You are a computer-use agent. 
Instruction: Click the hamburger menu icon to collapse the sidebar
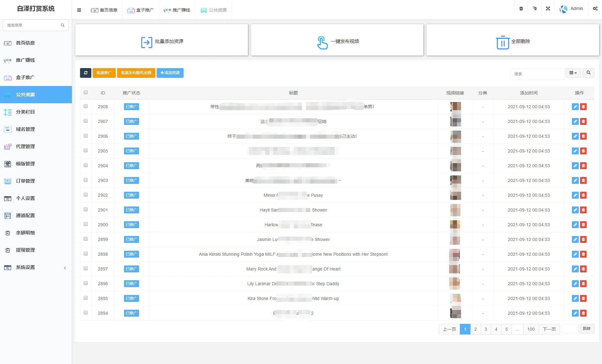point(79,10)
